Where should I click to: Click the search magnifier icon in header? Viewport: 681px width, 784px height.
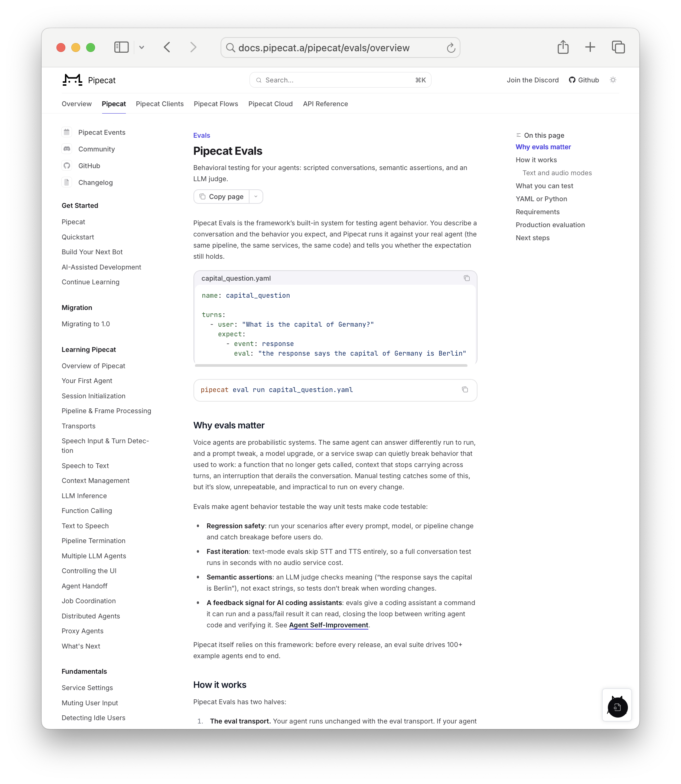258,80
